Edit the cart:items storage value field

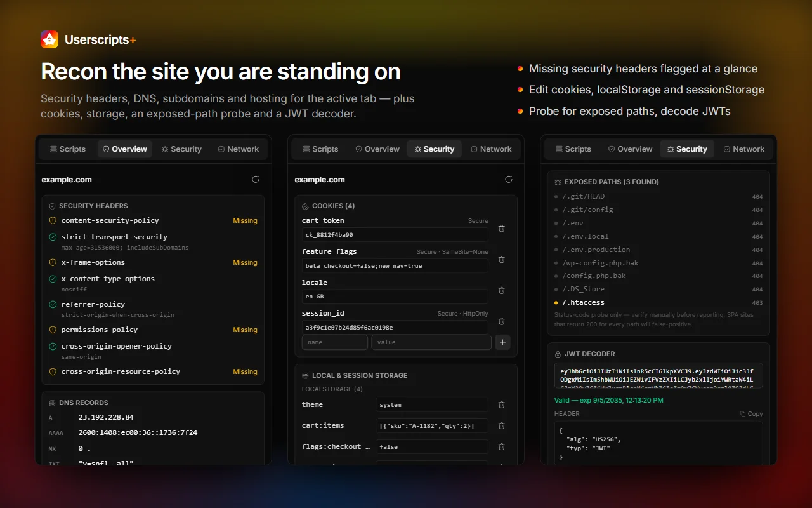(x=432, y=425)
